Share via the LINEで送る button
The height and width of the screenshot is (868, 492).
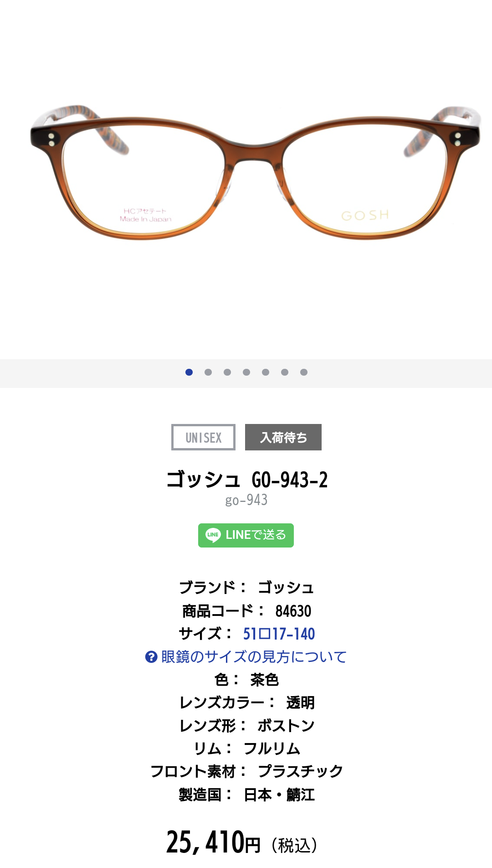pyautogui.click(x=246, y=535)
